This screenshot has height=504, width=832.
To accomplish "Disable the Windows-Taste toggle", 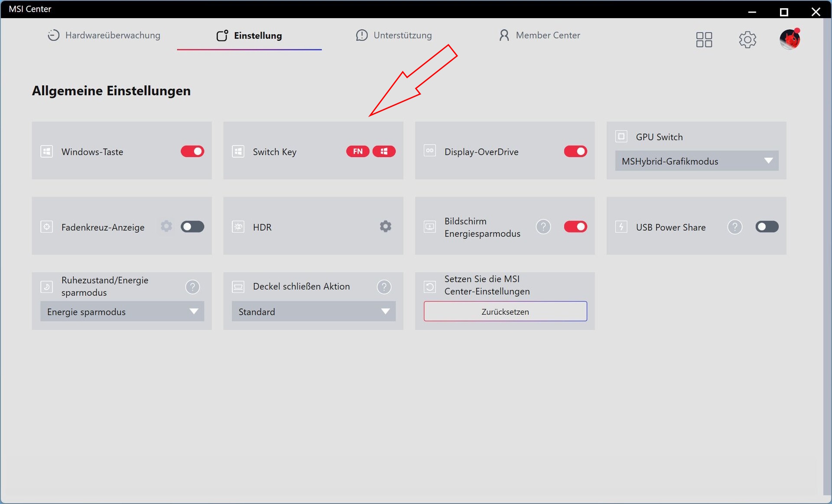I will 192,152.
